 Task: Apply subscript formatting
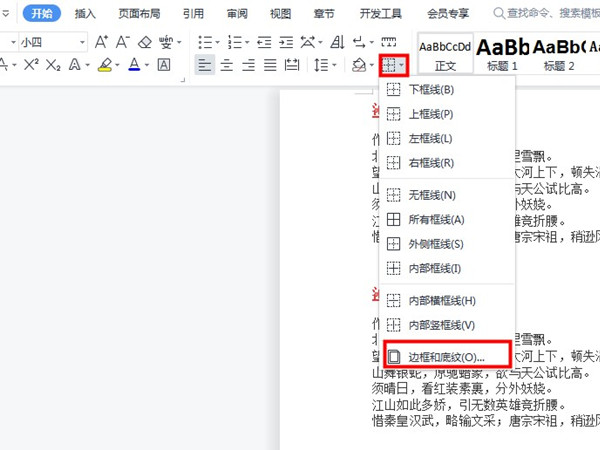[x=53, y=65]
